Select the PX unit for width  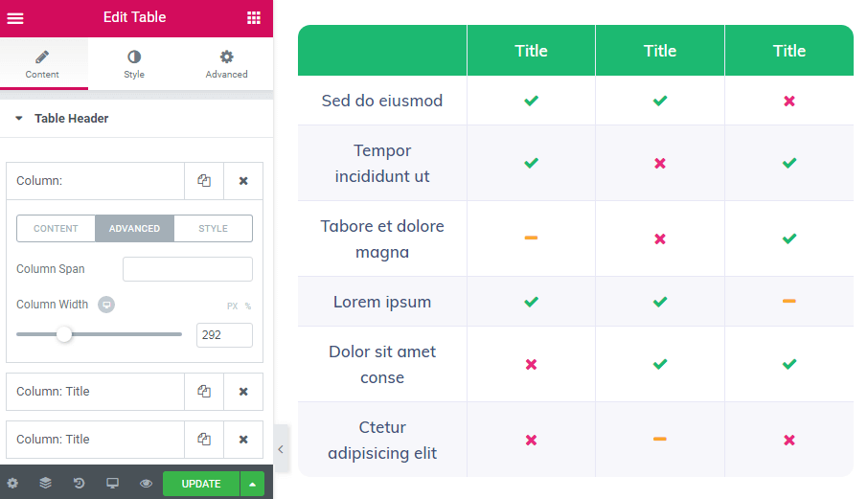(232, 306)
